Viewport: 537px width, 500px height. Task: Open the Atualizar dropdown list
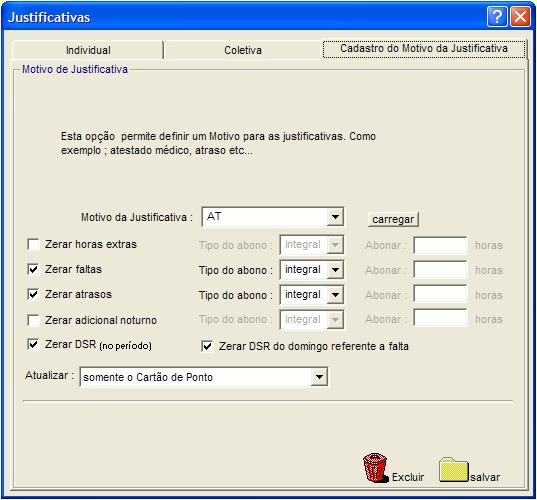click(319, 377)
